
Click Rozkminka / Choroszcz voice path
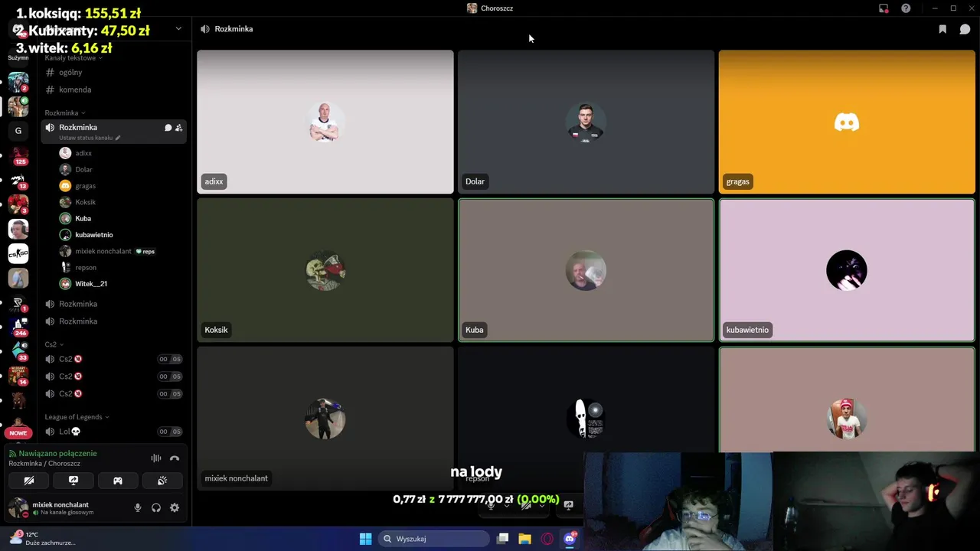44,464
